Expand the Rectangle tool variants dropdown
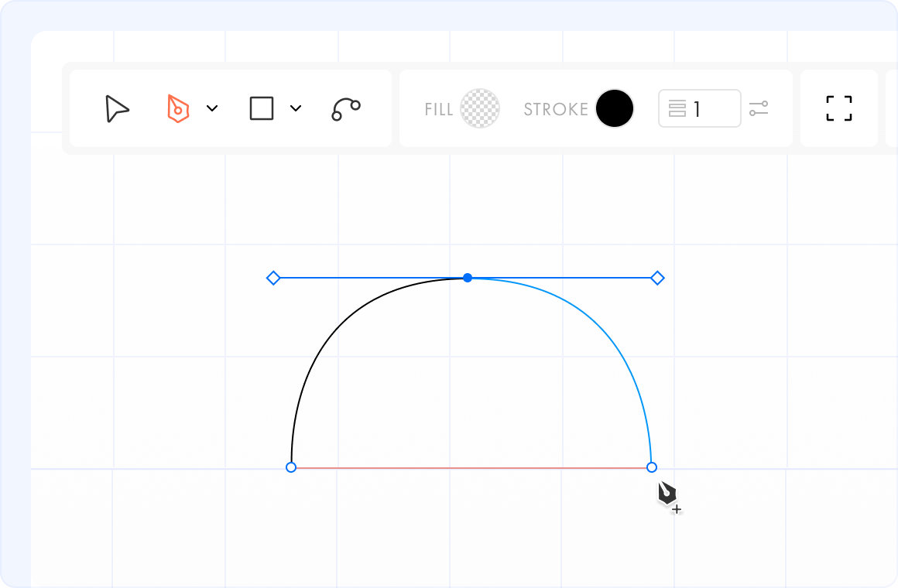This screenshot has width=898, height=588. click(295, 108)
